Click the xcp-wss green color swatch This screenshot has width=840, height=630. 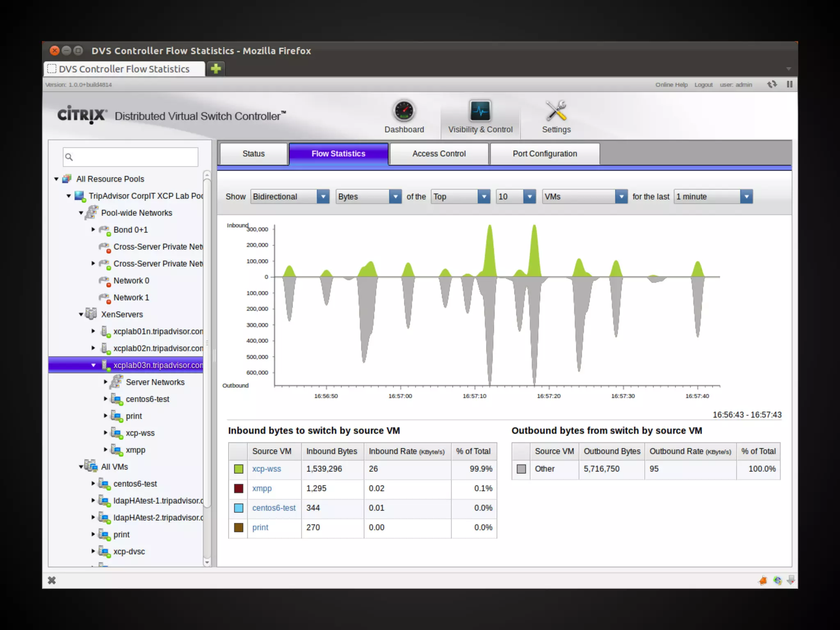pos(238,469)
